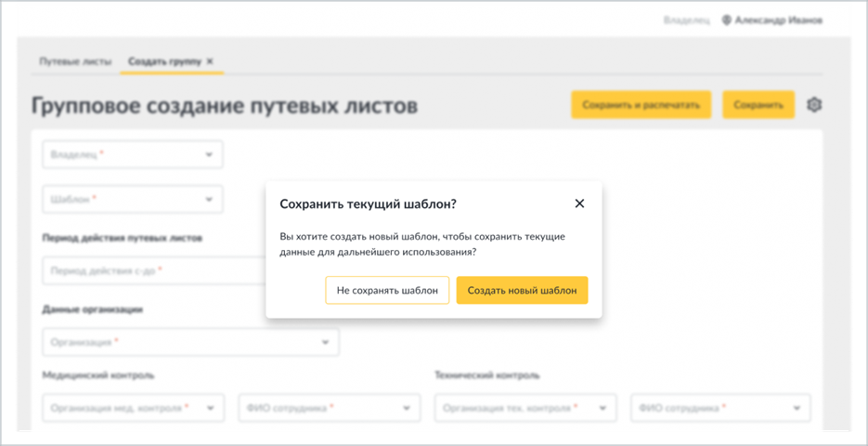Click the 'Период действия с-до' input
This screenshot has height=446, width=868.
pyautogui.click(x=155, y=270)
